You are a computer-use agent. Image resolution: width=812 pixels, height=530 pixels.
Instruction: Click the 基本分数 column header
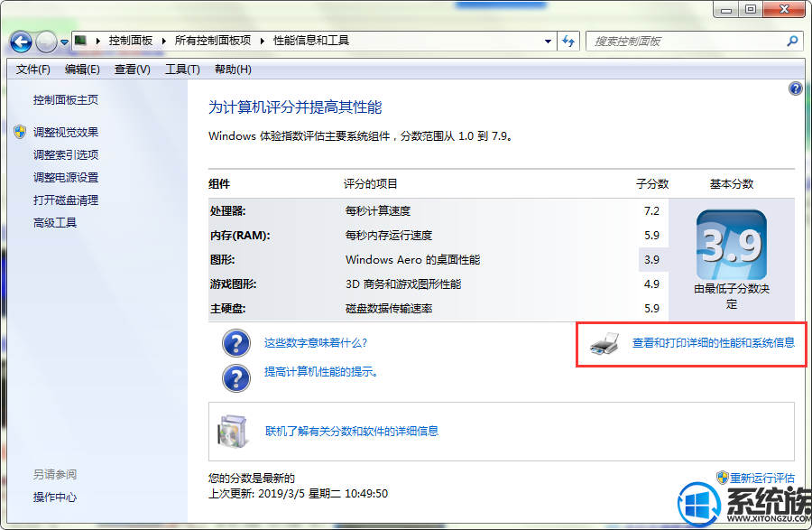pos(732,184)
